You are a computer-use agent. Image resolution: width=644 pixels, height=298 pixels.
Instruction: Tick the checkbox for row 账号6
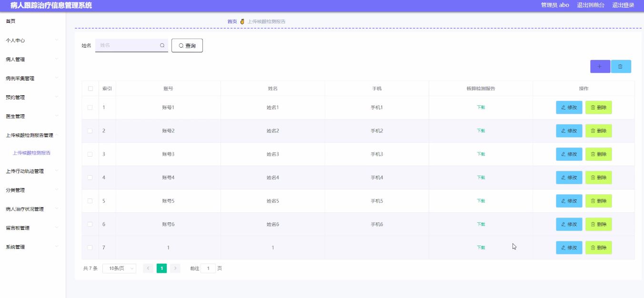coord(90,224)
